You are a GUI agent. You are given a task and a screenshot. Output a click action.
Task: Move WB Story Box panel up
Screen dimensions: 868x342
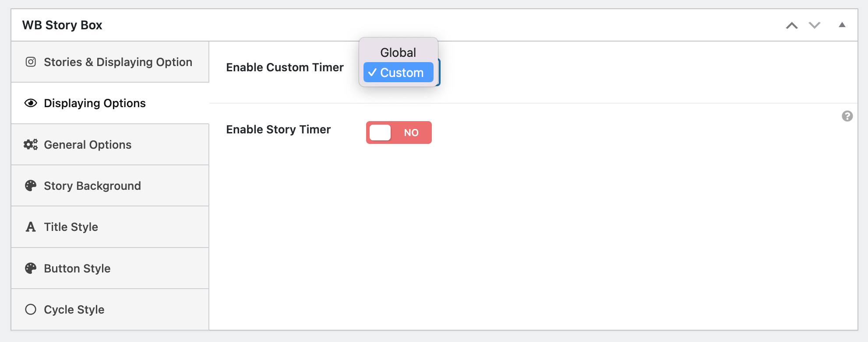[791, 25]
